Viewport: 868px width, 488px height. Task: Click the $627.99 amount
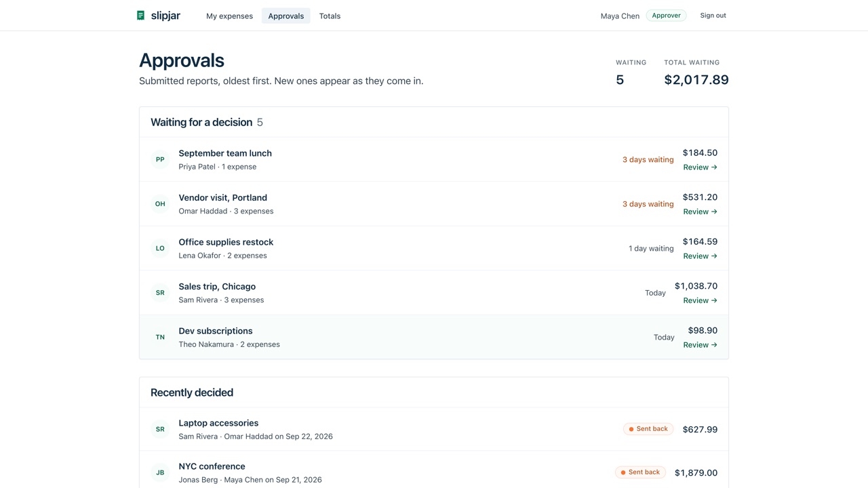point(700,430)
